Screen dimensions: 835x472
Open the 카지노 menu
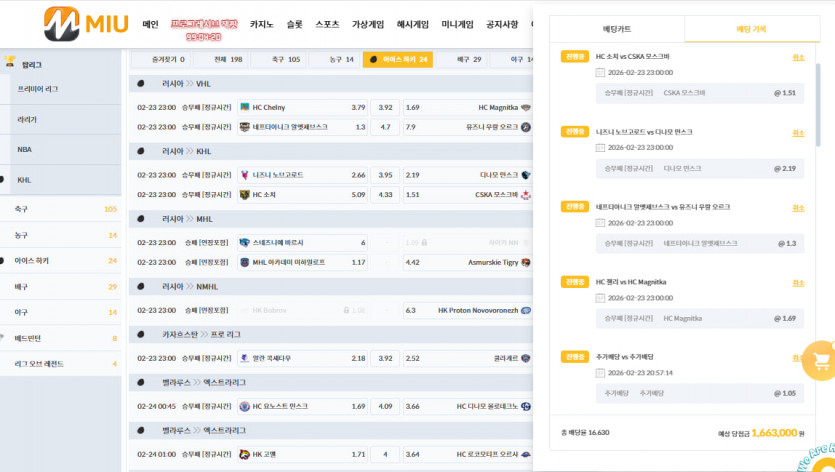click(x=261, y=25)
